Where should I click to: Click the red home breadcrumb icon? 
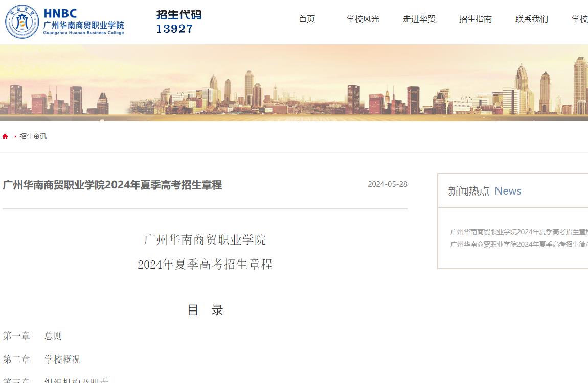pos(5,136)
